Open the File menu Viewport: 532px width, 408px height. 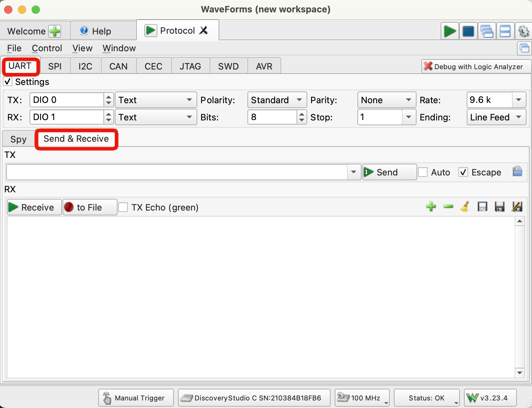[x=14, y=48]
